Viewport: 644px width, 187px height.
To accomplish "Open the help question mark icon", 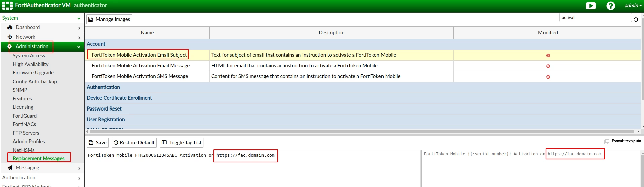I will [x=611, y=6].
